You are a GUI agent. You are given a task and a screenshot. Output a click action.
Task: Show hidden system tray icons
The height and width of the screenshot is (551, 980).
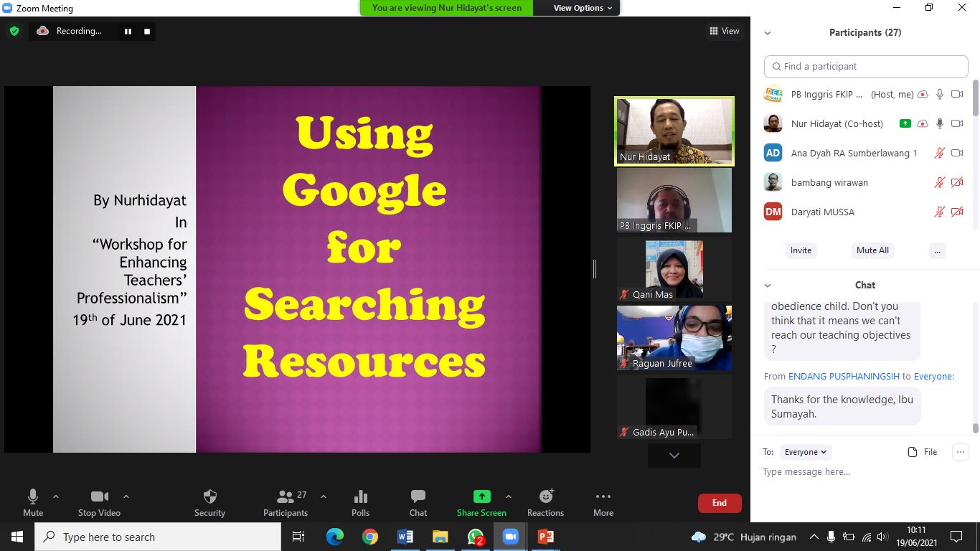pos(814,537)
